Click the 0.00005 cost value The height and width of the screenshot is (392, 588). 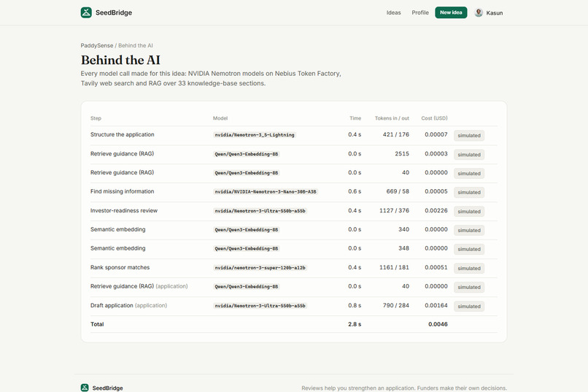pos(436,191)
